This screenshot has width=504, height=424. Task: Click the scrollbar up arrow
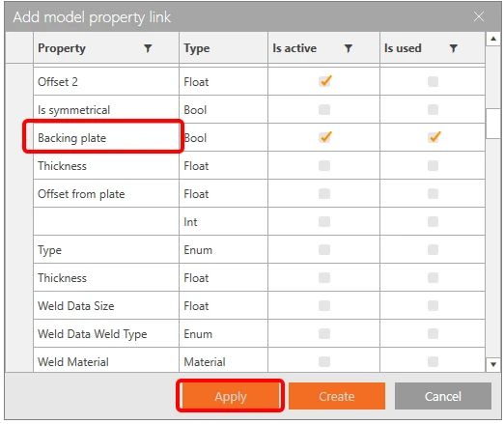pos(493,39)
